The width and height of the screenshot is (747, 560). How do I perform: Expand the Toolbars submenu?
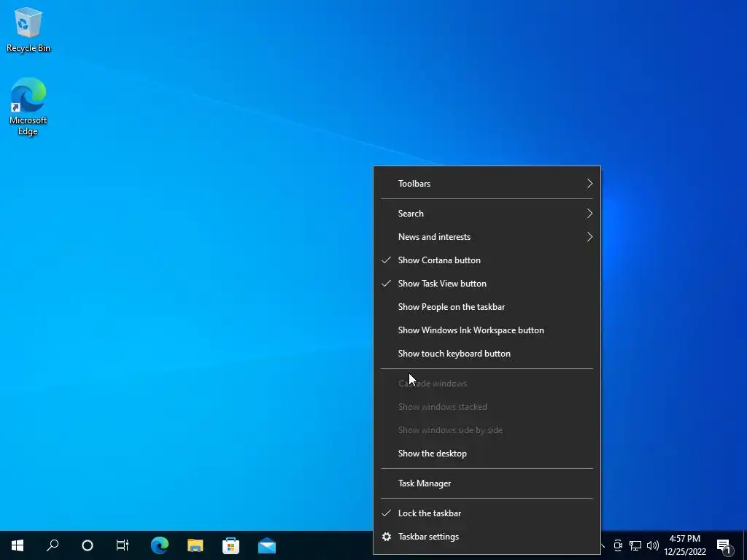click(487, 183)
